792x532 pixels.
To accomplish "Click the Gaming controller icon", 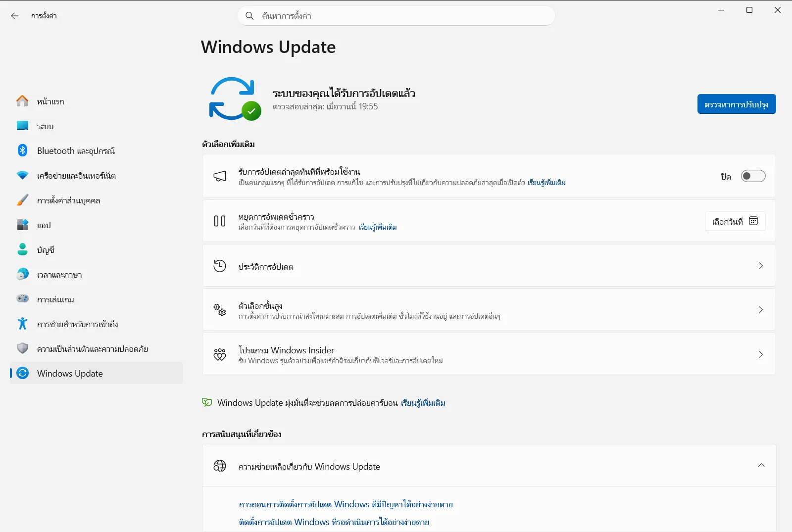I will [22, 299].
